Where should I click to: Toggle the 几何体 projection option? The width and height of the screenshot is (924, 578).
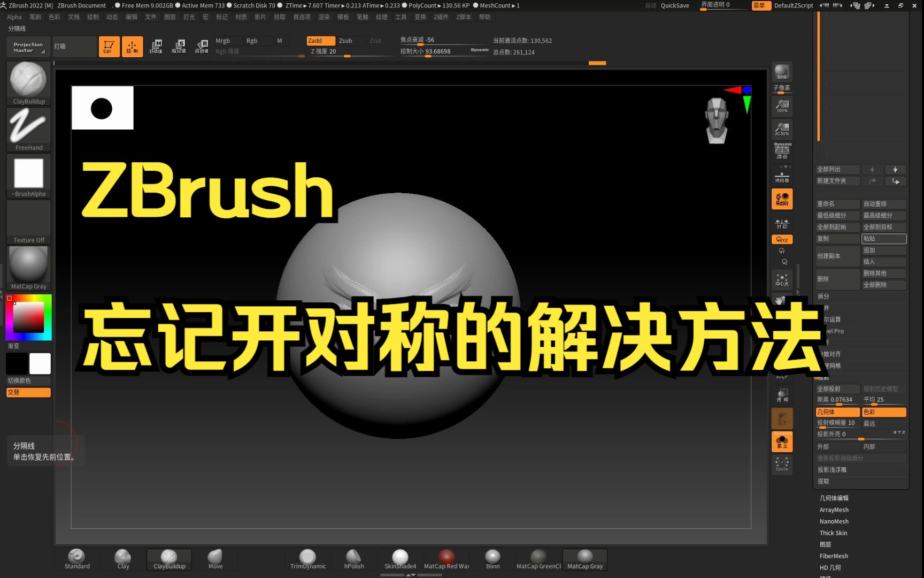(837, 412)
